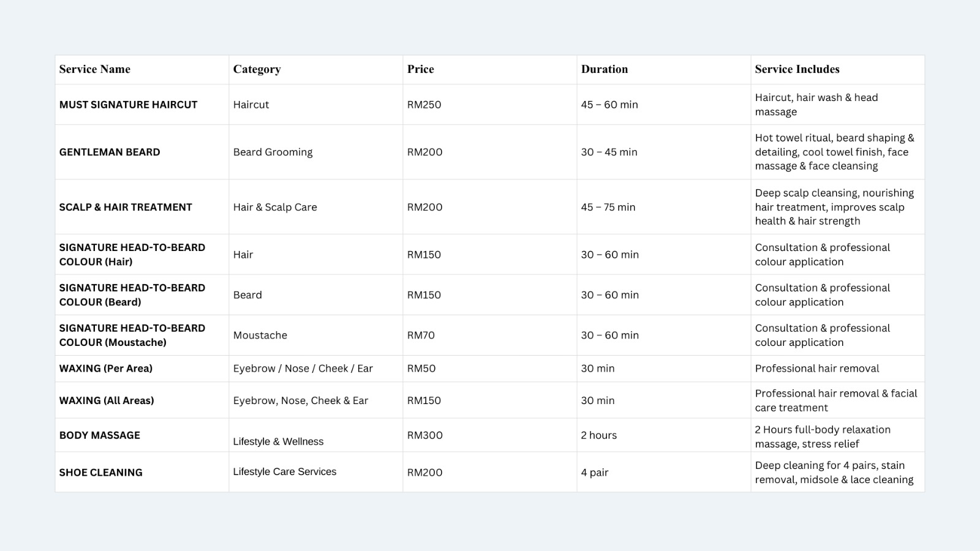Select the BODY MASSAGE service name

tap(100, 435)
